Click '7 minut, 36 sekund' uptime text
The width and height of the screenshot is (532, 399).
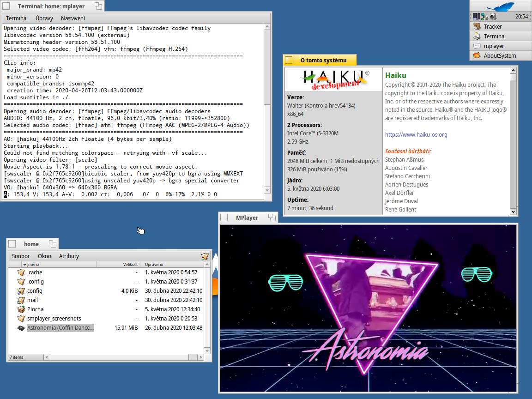pos(310,208)
